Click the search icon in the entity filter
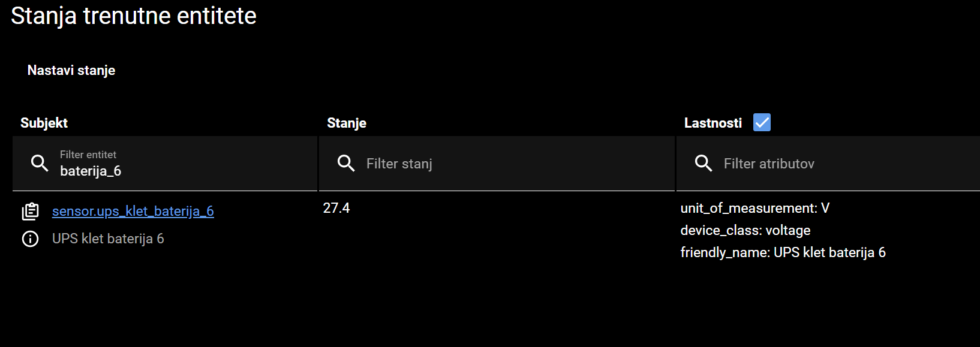This screenshot has height=347, width=980. pos(40,163)
